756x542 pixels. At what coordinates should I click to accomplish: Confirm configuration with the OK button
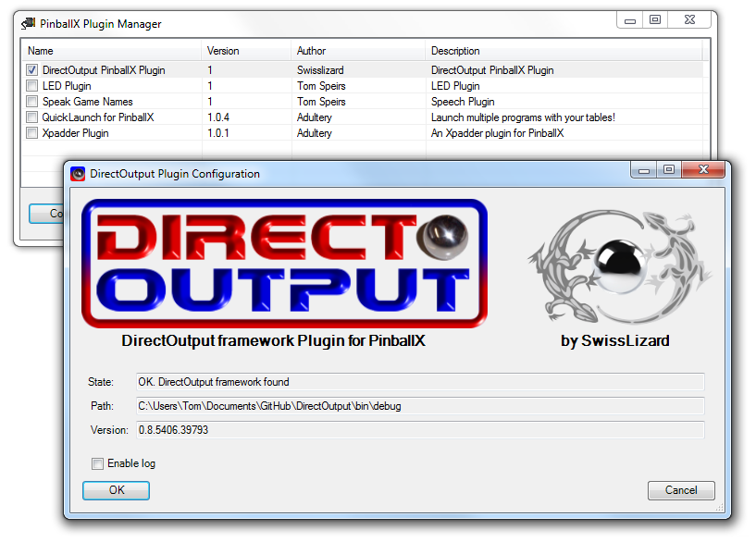(x=117, y=490)
